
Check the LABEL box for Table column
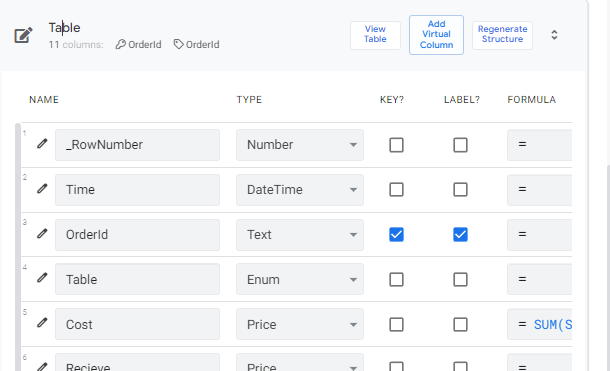pos(460,280)
